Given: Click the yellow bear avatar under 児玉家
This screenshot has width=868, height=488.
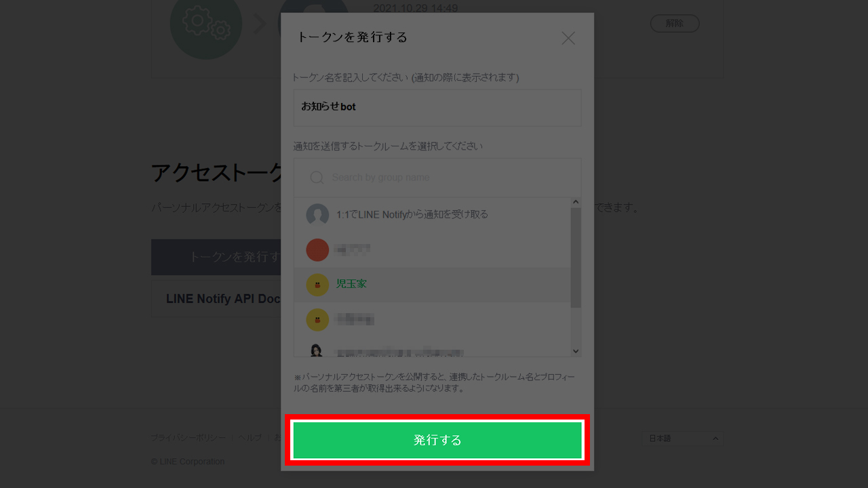Looking at the screenshot, I should [317, 320].
